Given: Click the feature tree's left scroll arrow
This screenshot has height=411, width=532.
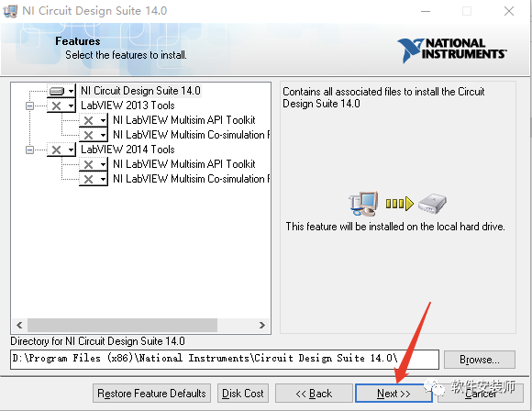Looking at the screenshot, I should [19, 325].
